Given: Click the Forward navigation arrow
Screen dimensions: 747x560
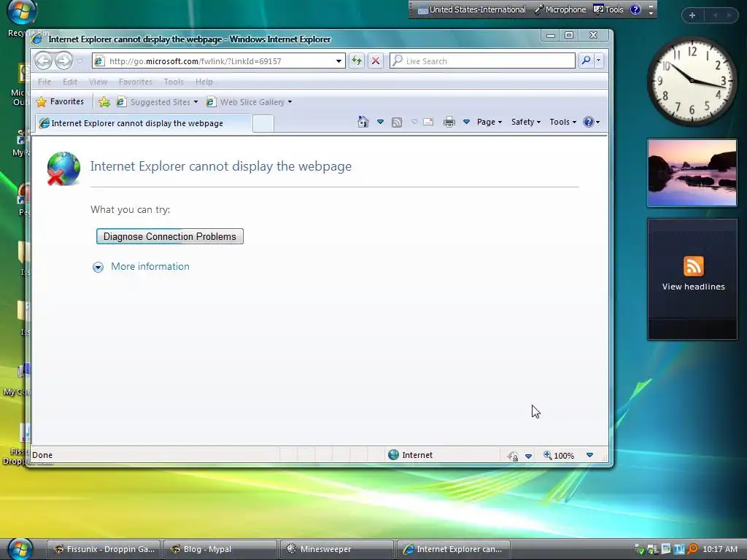Looking at the screenshot, I should 64,61.
